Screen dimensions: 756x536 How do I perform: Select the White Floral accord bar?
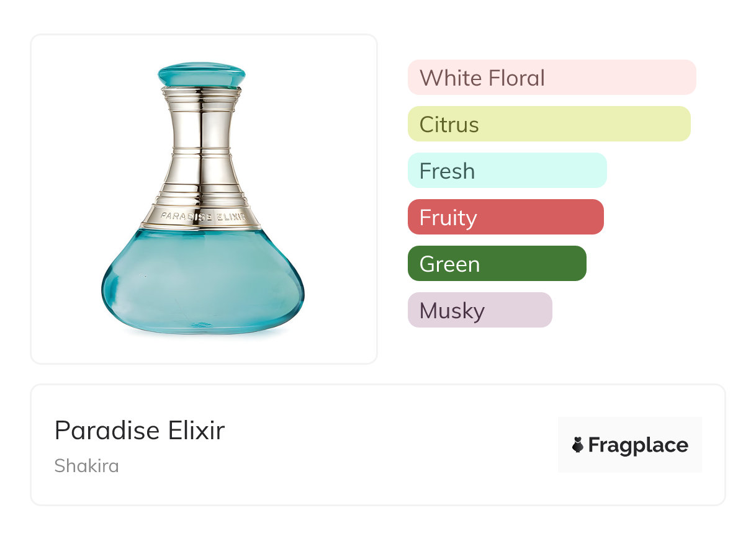click(551, 78)
